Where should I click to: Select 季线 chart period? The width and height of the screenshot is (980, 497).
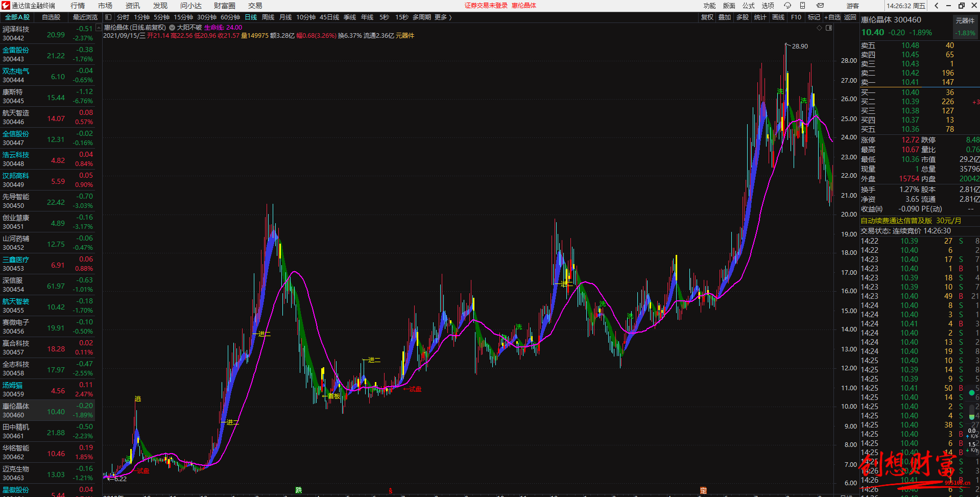(350, 17)
